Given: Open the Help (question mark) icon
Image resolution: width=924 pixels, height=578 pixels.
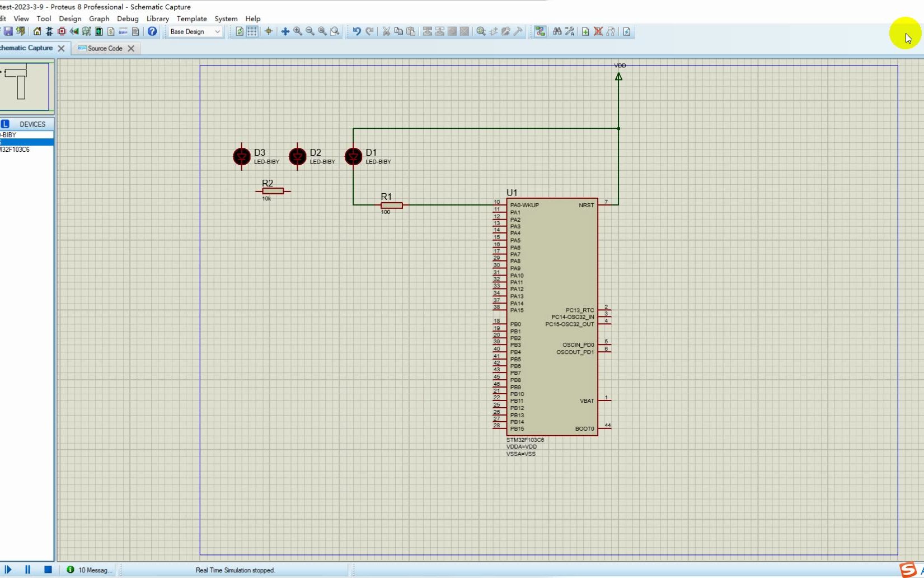Looking at the screenshot, I should pos(152,31).
